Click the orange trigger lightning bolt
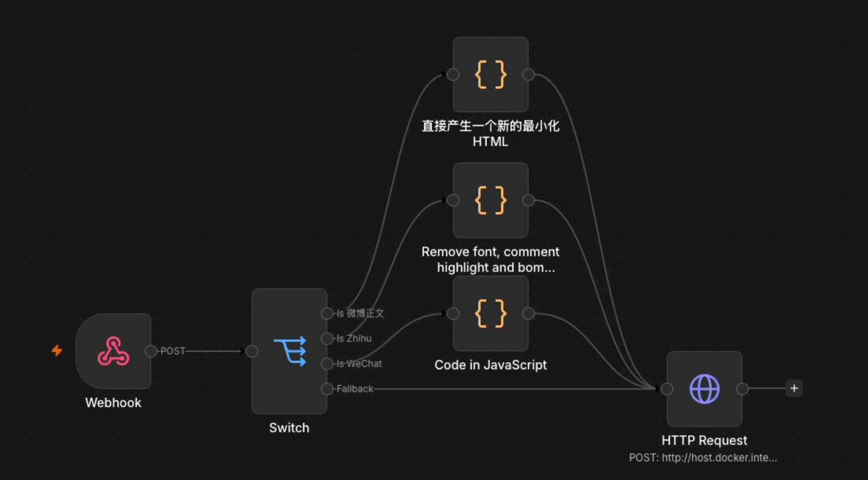Image resolution: width=868 pixels, height=480 pixels. pos(57,351)
